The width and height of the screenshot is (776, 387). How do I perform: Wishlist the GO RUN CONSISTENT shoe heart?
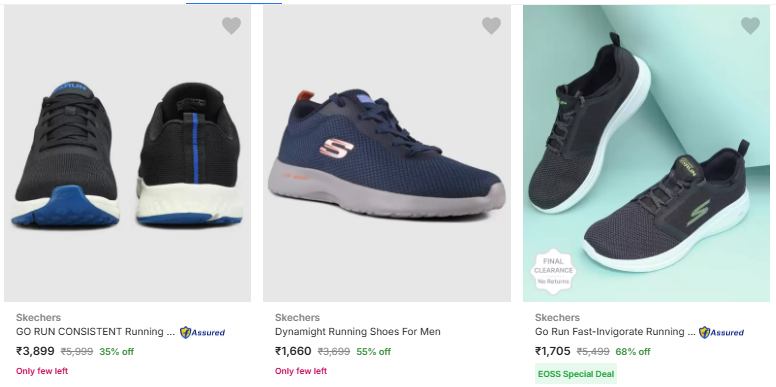click(231, 26)
